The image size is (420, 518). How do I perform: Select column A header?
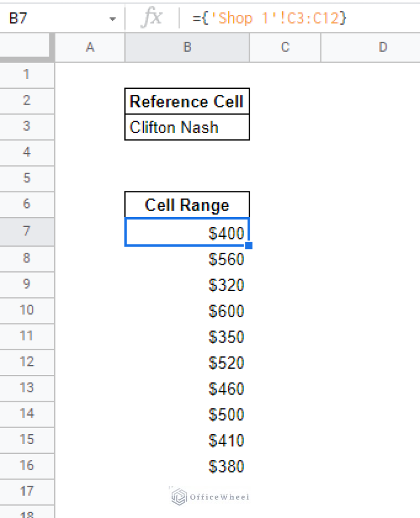pos(90,48)
